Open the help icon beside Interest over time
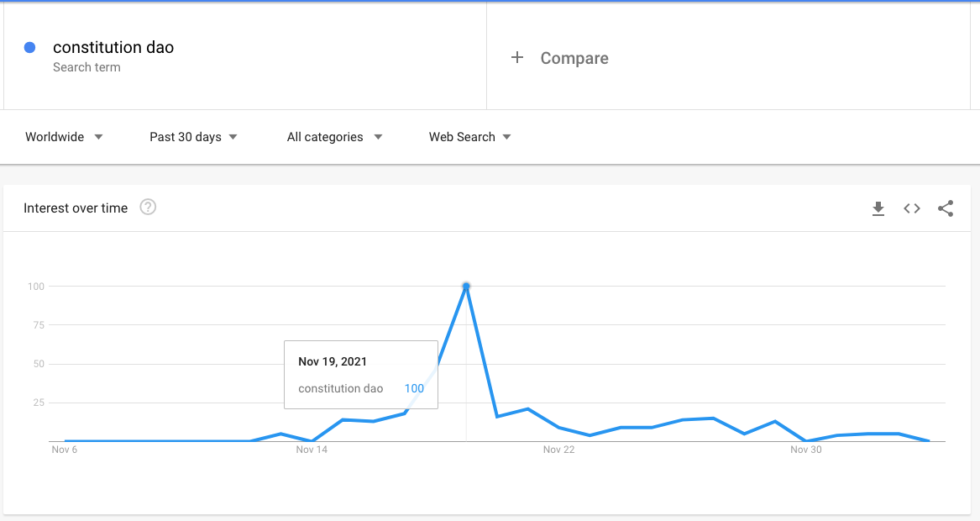 click(x=148, y=207)
